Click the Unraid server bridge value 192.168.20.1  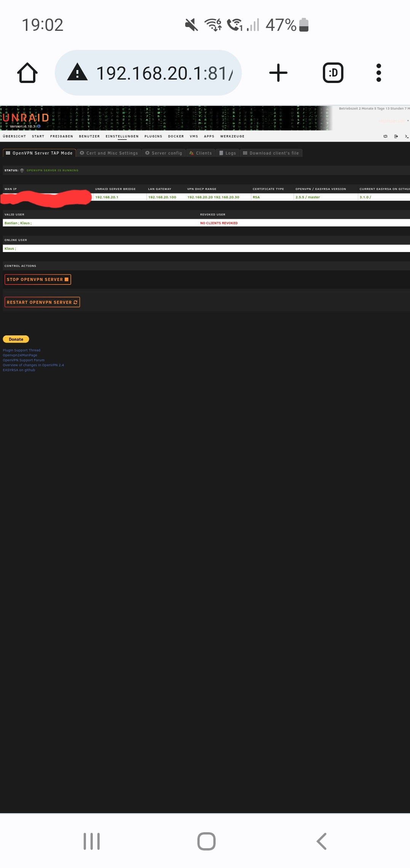[107, 197]
